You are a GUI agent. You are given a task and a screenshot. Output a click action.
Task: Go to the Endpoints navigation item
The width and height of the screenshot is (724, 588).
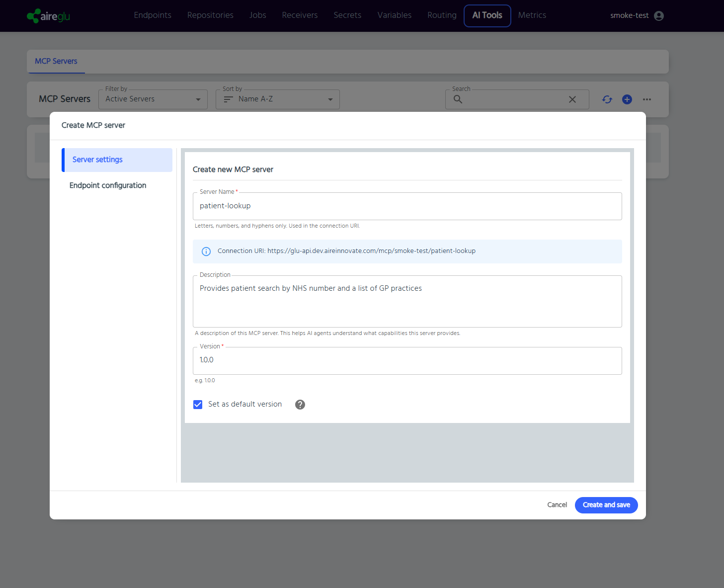tap(153, 15)
